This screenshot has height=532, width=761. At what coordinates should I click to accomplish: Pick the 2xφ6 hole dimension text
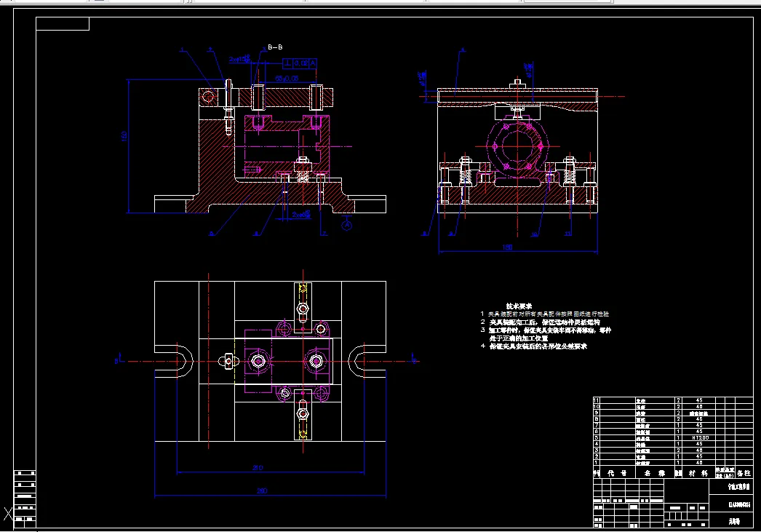click(301, 214)
